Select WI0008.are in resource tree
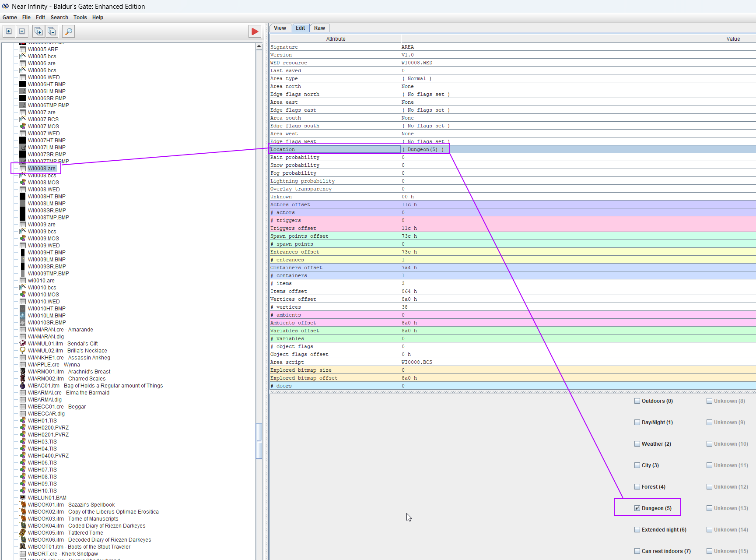The image size is (756, 560). (42, 168)
